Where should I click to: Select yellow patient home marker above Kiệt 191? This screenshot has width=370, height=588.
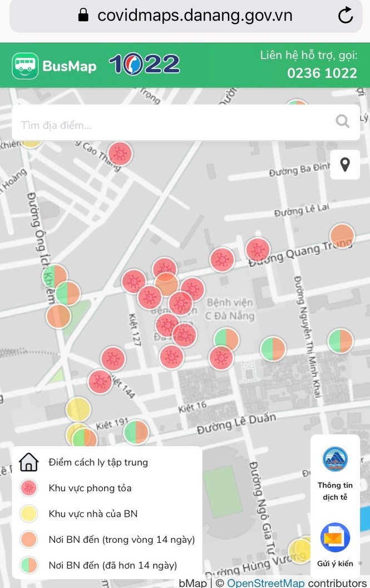pyautogui.click(x=78, y=409)
